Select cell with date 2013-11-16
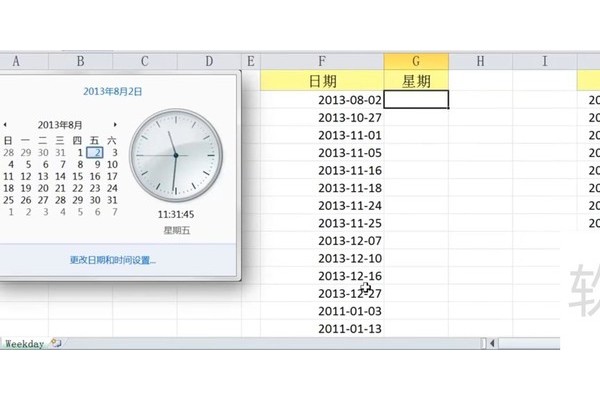 pyautogui.click(x=322, y=170)
